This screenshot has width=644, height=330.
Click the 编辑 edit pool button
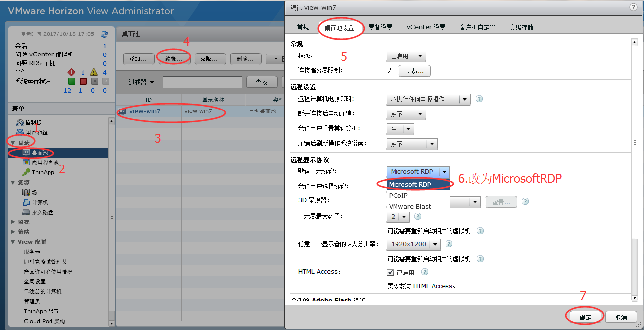tap(174, 59)
